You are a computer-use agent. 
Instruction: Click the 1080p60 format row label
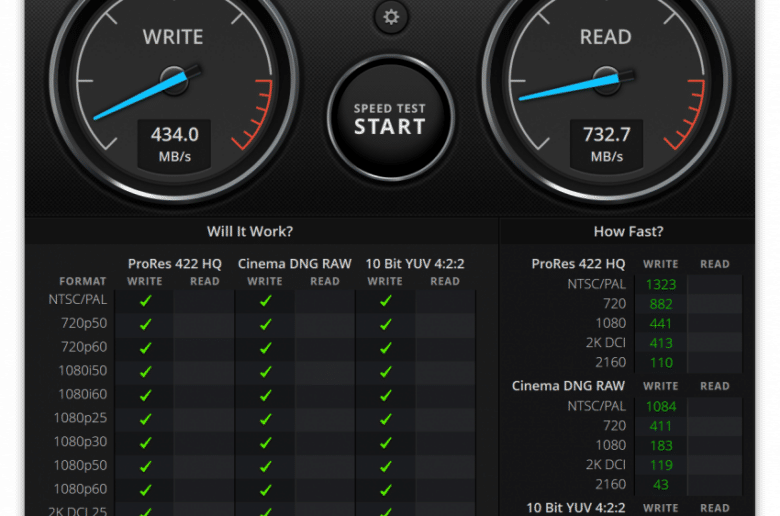coord(80,489)
